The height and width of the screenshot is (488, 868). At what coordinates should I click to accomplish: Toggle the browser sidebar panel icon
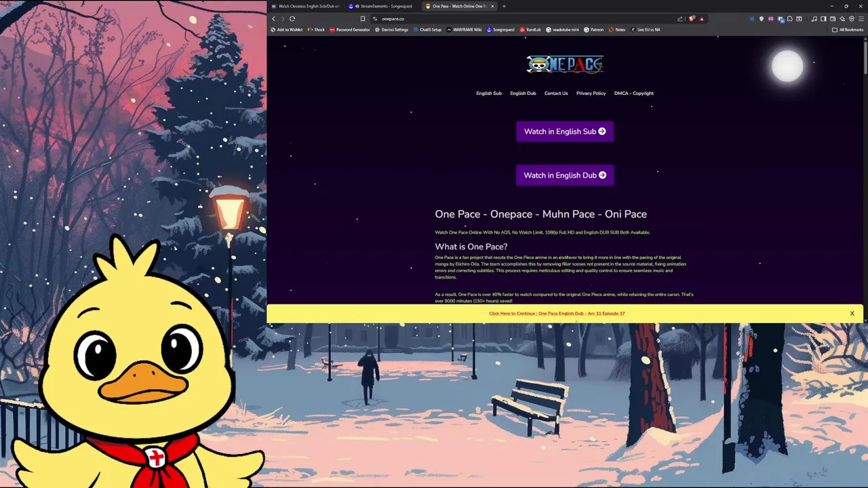pos(823,19)
